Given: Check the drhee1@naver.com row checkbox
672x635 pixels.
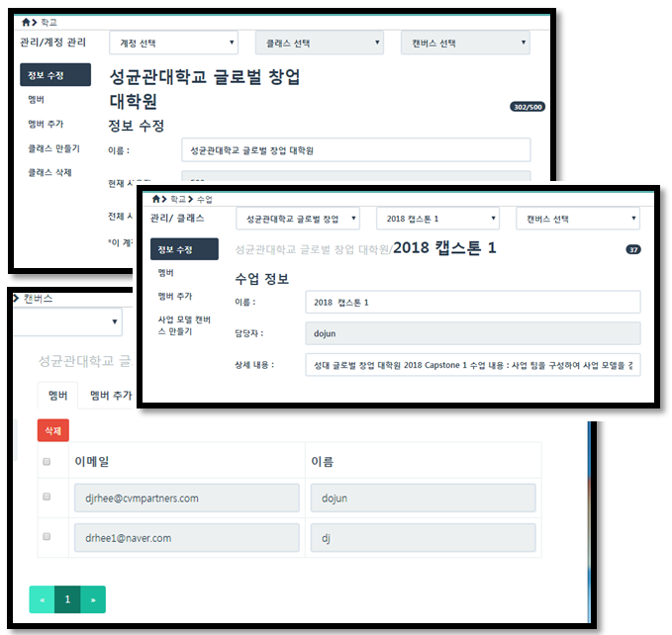Looking at the screenshot, I should pyautogui.click(x=47, y=536).
